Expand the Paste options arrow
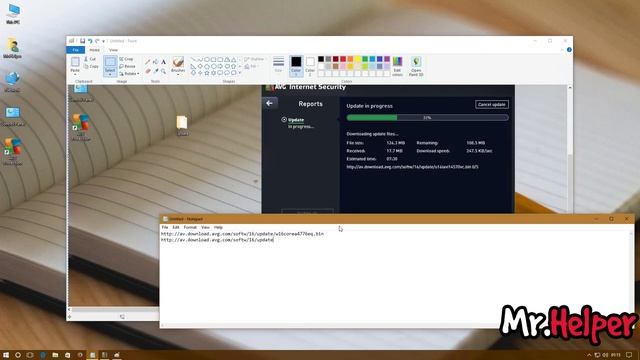640x360 pixels. [75, 73]
